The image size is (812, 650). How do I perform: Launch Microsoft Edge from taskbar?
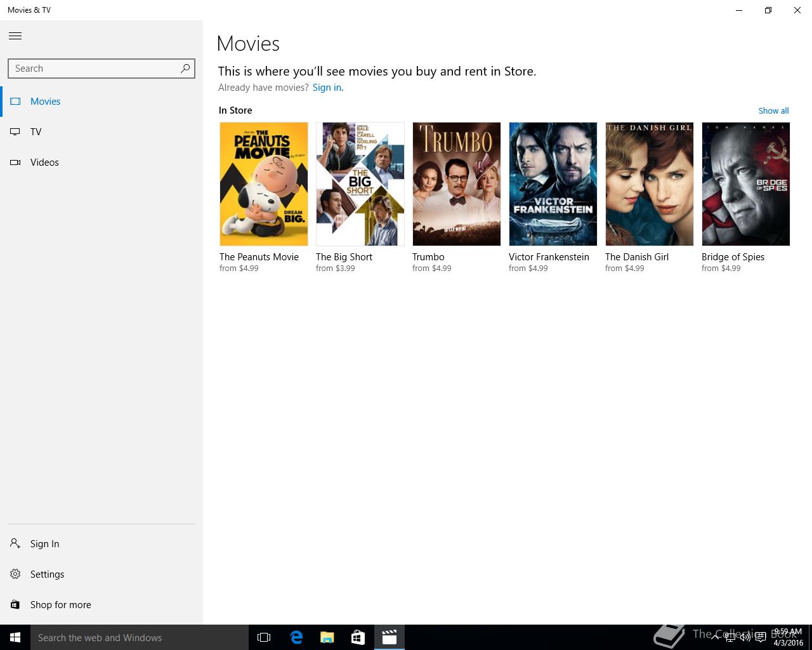pyautogui.click(x=296, y=637)
